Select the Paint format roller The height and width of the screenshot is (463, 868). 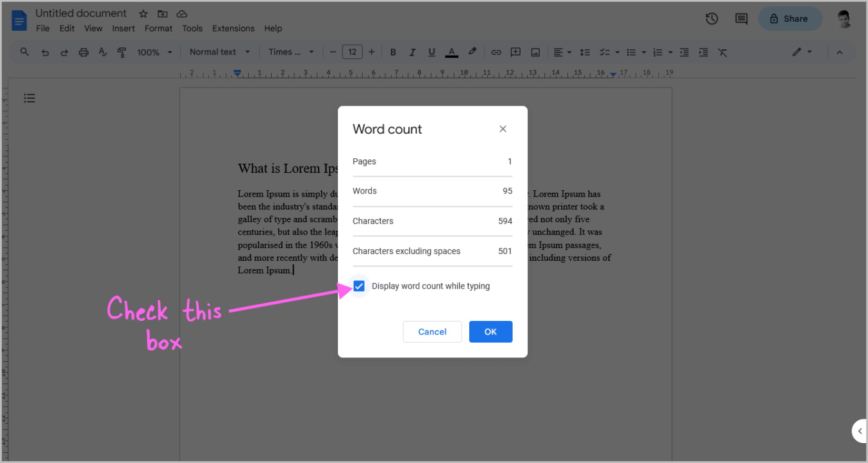[122, 53]
